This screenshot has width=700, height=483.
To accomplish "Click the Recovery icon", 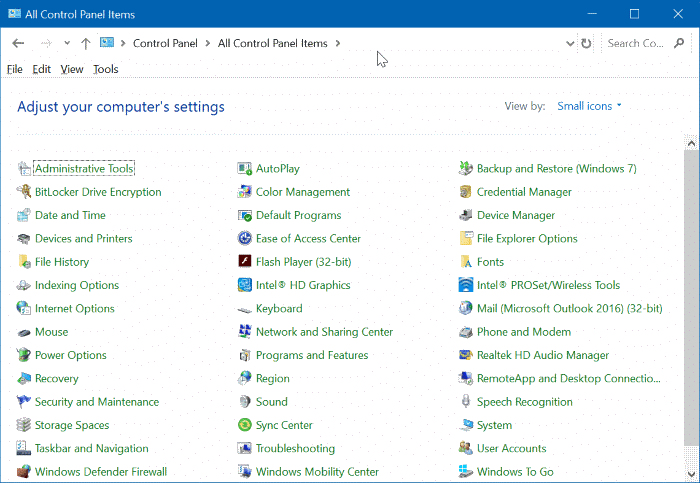I will pyautogui.click(x=24, y=379).
